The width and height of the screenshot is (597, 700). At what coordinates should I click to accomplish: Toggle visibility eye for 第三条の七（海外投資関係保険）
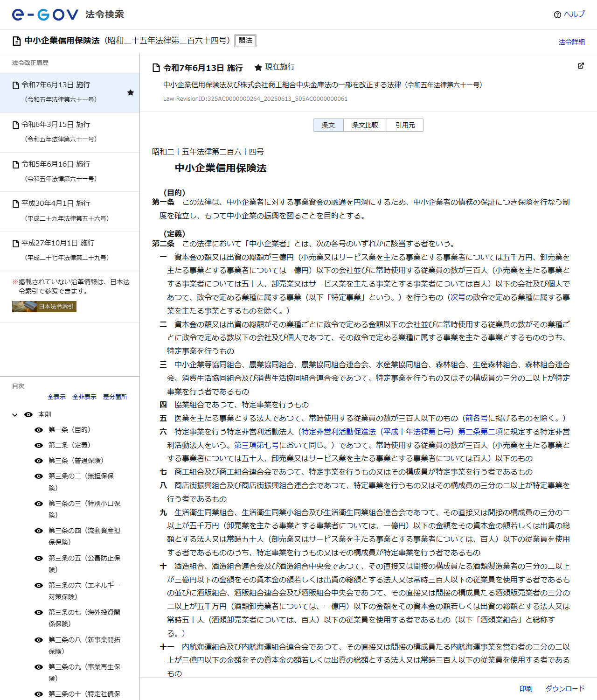(x=39, y=612)
